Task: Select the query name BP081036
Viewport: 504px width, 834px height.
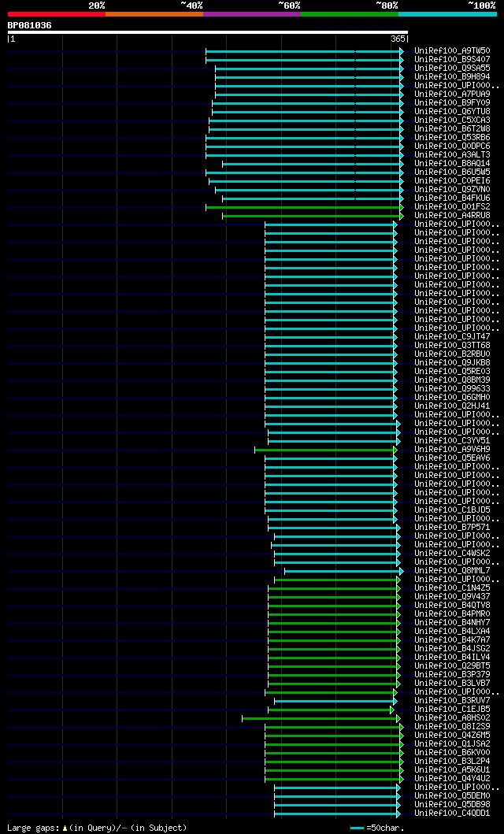Action: (30, 25)
